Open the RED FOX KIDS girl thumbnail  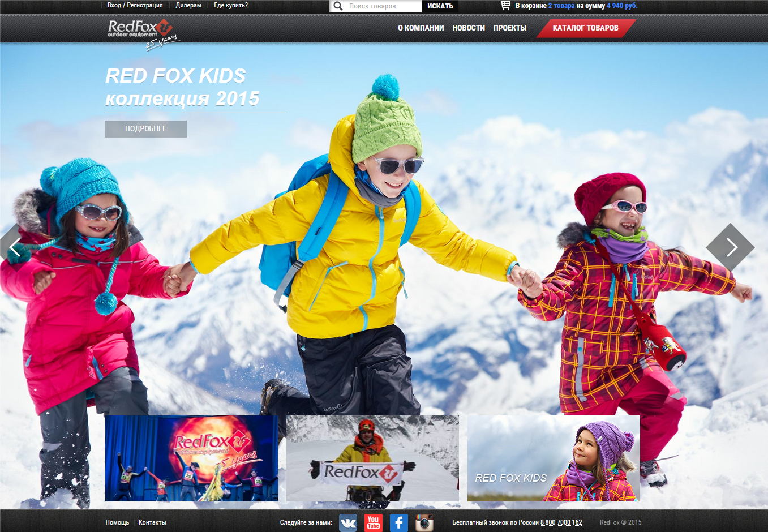(x=554, y=458)
